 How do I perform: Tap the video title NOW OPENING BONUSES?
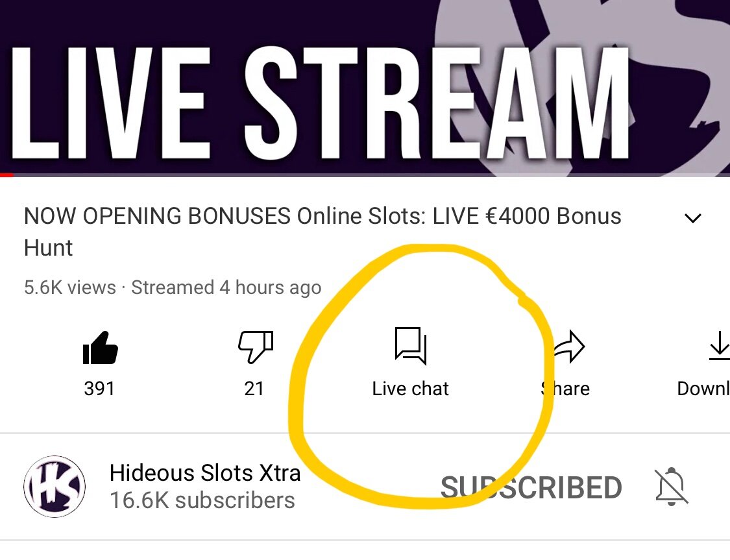coord(322,232)
